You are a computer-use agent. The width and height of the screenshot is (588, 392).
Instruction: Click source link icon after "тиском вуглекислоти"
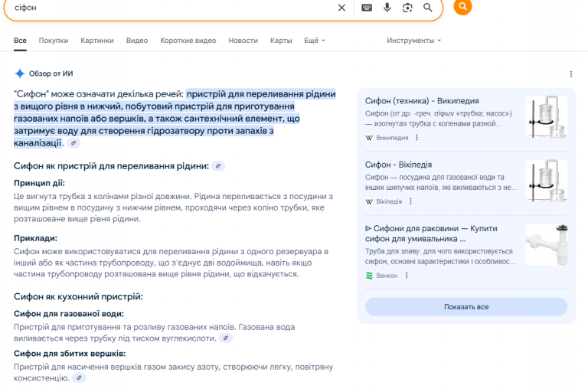coord(226,338)
